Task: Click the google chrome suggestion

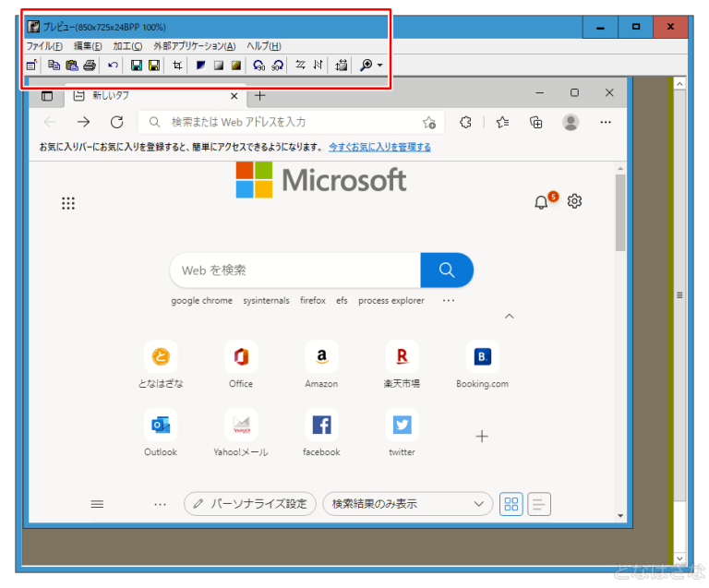Action: click(201, 301)
